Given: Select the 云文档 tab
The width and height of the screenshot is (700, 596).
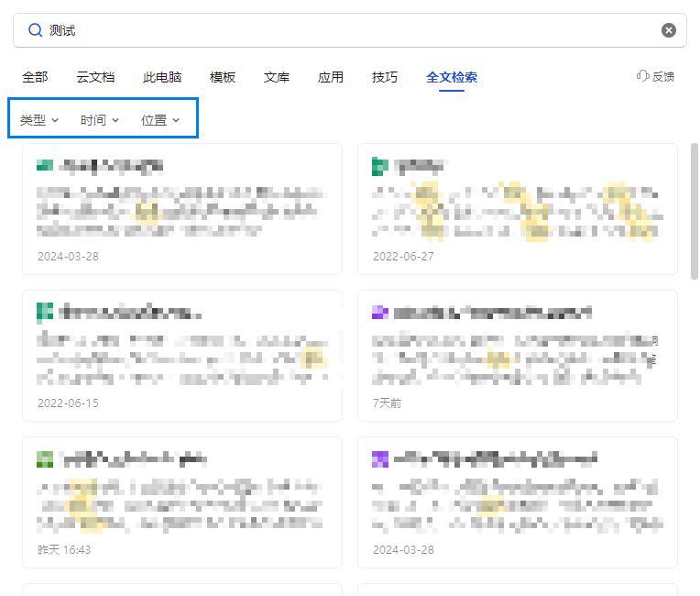Looking at the screenshot, I should (95, 77).
